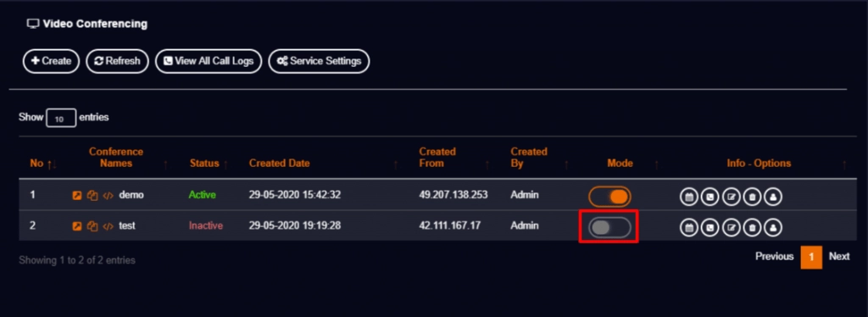This screenshot has height=317, width=868.
Task: Click the 'Inactive' status text
Action: (x=206, y=225)
